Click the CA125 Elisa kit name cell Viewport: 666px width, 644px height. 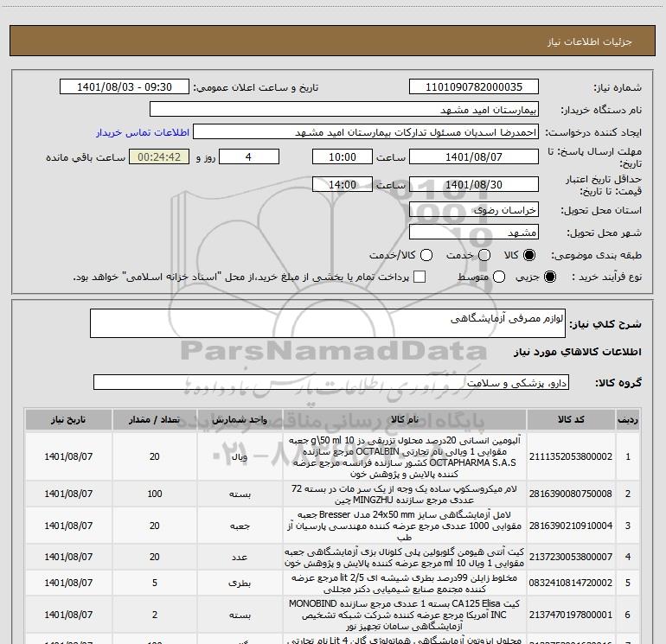[405, 615]
